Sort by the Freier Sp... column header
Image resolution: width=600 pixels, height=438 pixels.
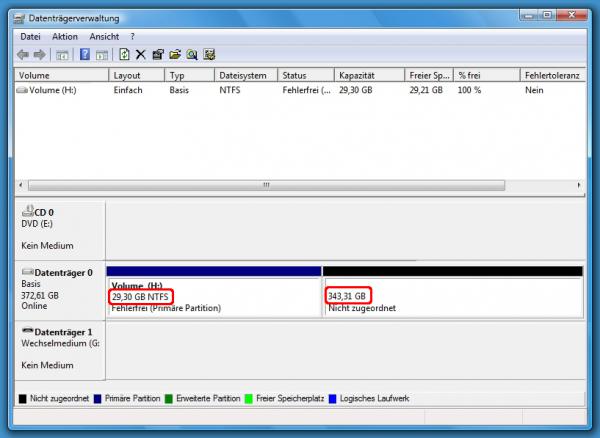click(x=429, y=76)
